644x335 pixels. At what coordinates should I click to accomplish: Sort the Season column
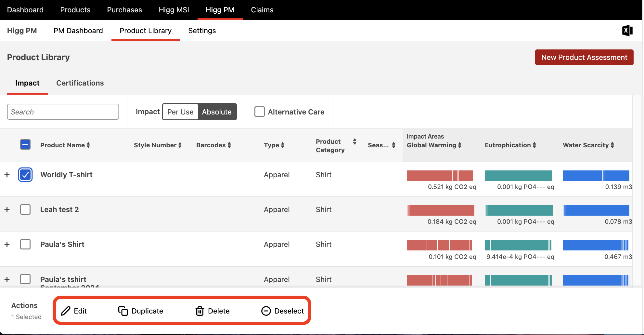[394, 145]
